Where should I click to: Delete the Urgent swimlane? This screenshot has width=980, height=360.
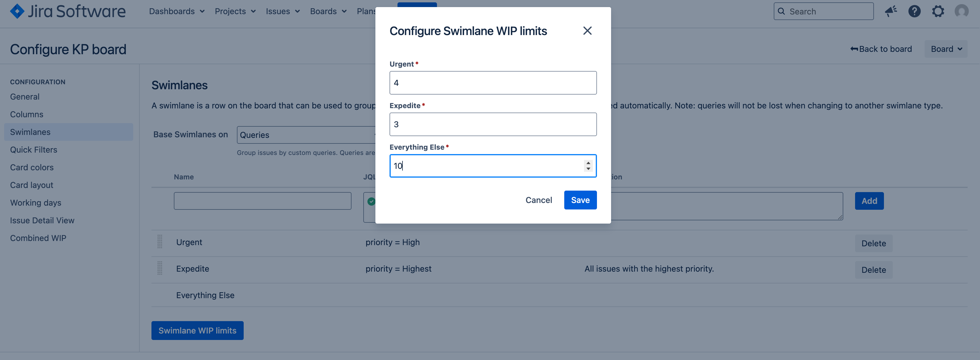(873, 244)
